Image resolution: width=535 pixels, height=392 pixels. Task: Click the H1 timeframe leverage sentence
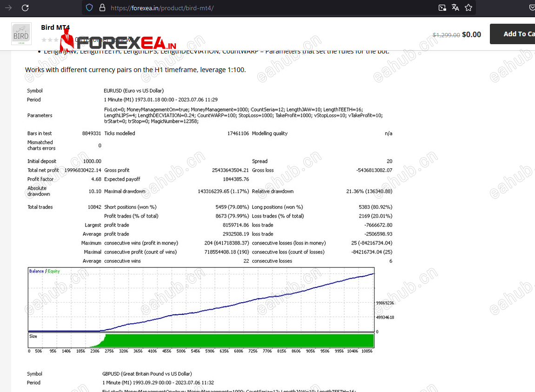[x=135, y=70]
